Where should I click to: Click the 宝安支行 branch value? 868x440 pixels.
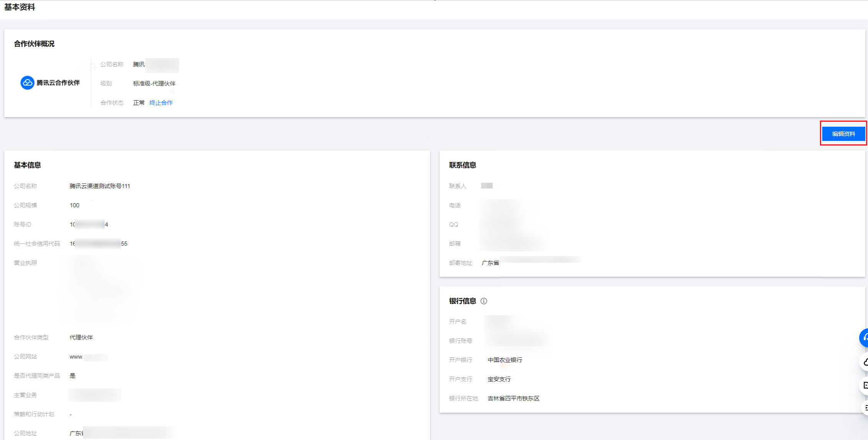[499, 379]
